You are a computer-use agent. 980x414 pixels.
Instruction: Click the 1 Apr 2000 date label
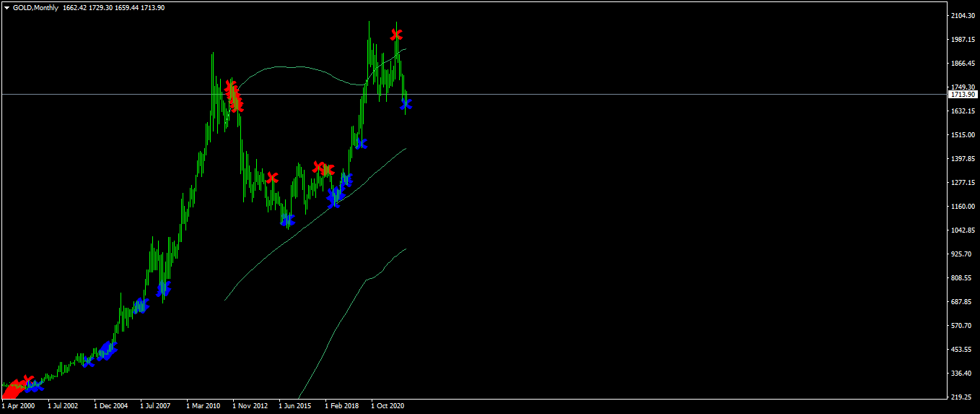[x=18, y=406]
